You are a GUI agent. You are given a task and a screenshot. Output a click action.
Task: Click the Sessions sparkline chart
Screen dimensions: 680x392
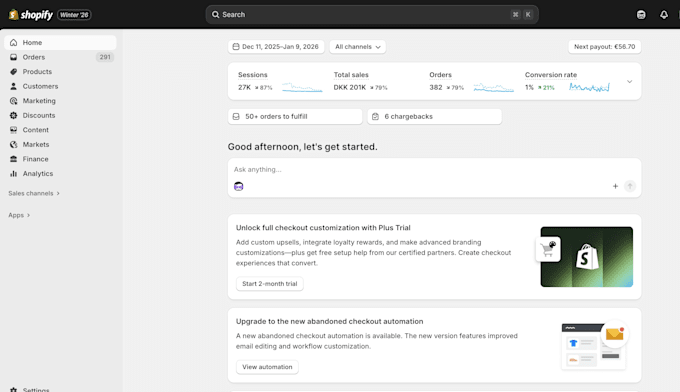click(302, 88)
